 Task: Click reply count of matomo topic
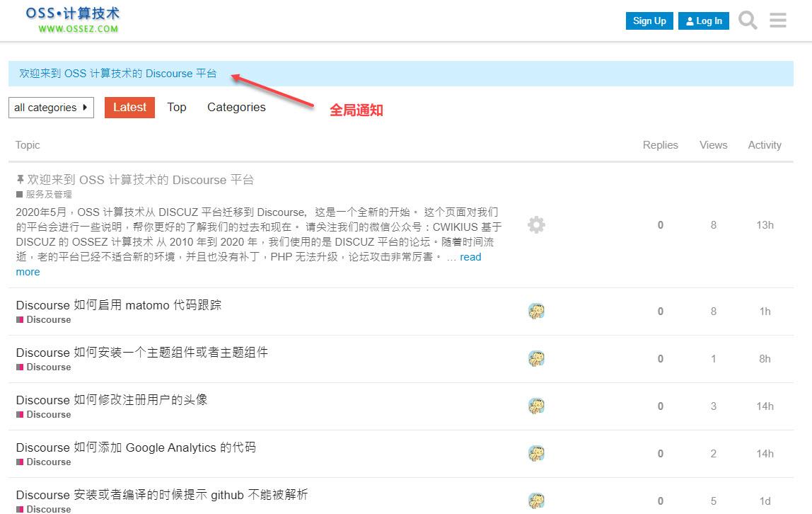(660, 311)
